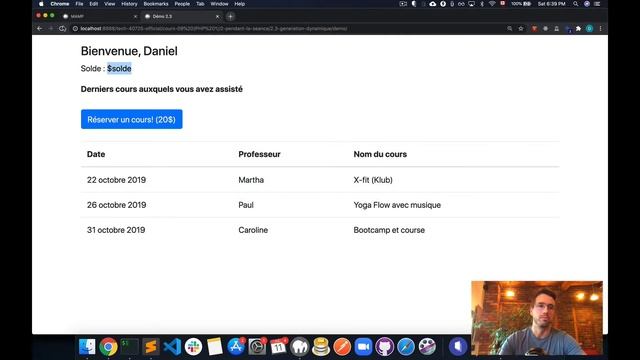The height and width of the screenshot is (360, 640).
Task: Click the professor name Martha
Action: (x=251, y=180)
